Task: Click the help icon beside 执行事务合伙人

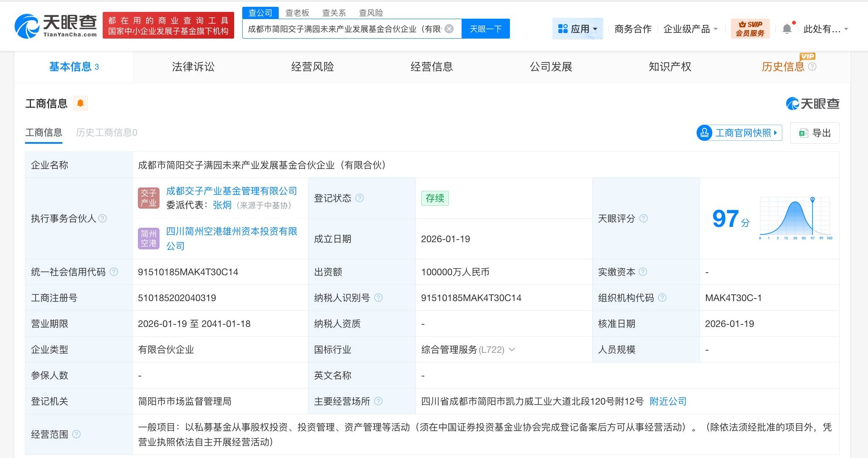Action: tap(102, 219)
